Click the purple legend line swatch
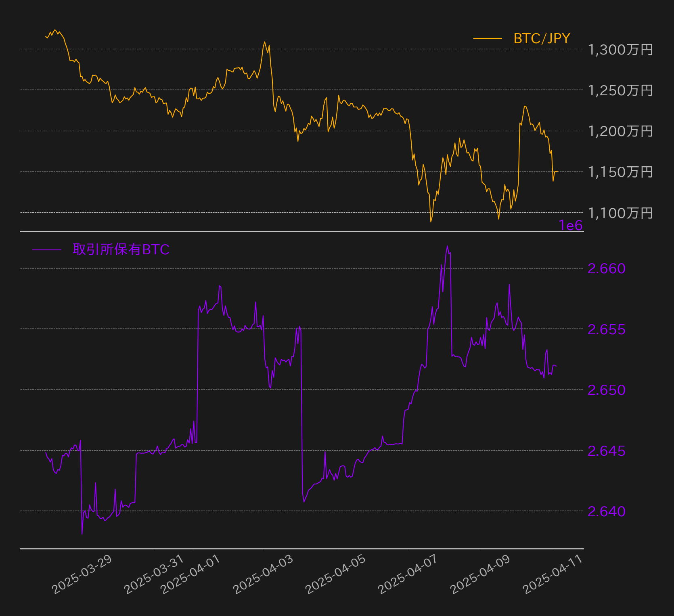This screenshot has height=616, width=674. tap(47, 250)
